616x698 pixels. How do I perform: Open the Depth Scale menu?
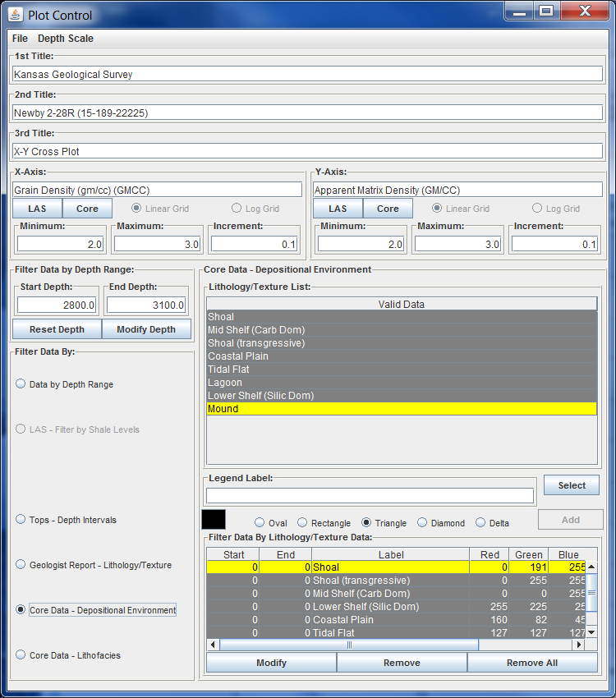pyautogui.click(x=66, y=39)
